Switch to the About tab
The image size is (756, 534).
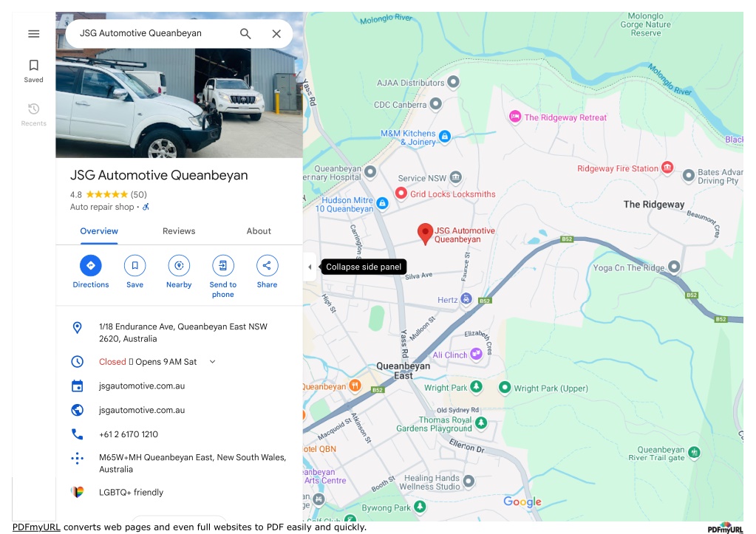pyautogui.click(x=259, y=231)
